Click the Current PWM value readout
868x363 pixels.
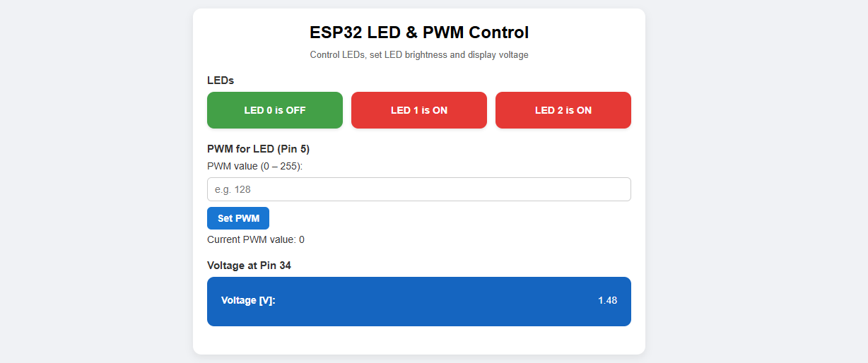[x=255, y=239]
